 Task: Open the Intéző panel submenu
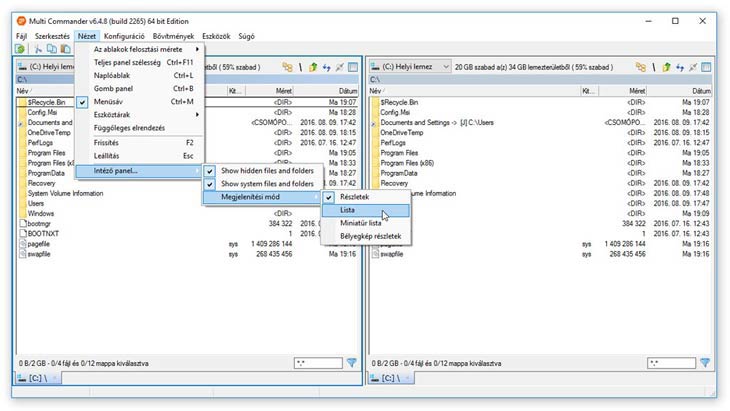139,171
